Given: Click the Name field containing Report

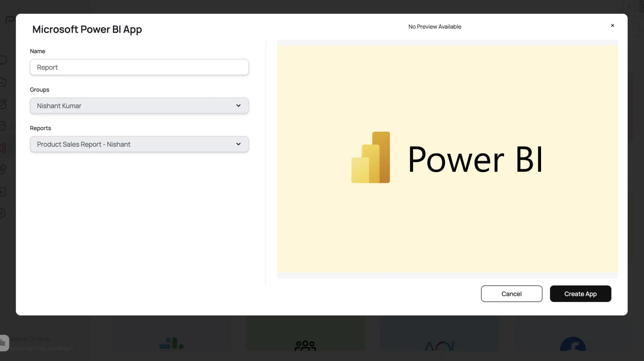Looking at the screenshot, I should coord(139,67).
